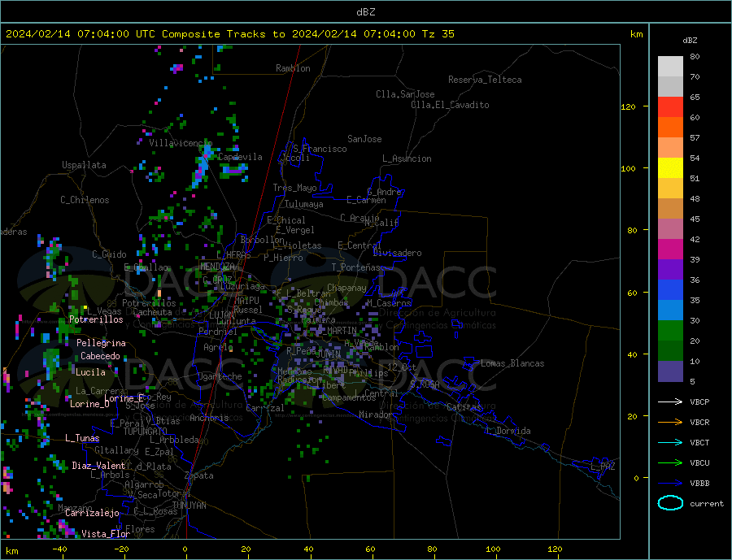The width and height of the screenshot is (732, 560).
Task: Select the 51 dBZ yellow swatch
Action: click(670, 168)
